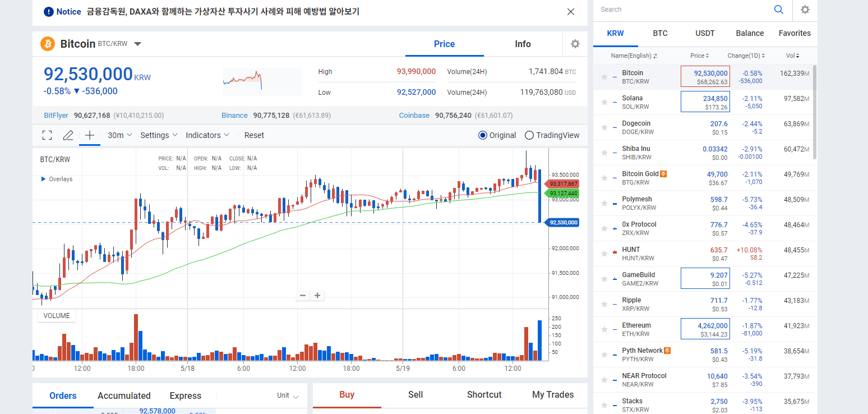Toggle fullscreen chart icon
The image size is (868, 414).
(47, 135)
